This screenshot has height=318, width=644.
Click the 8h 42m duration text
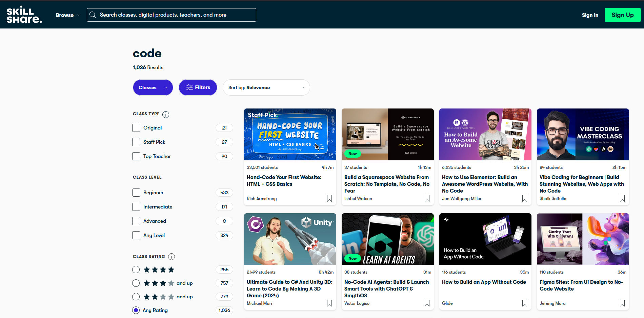[x=326, y=272]
